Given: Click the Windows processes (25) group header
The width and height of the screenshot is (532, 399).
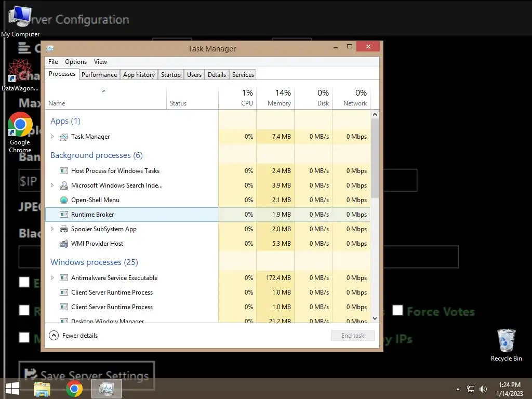Looking at the screenshot, I should click(x=95, y=262).
